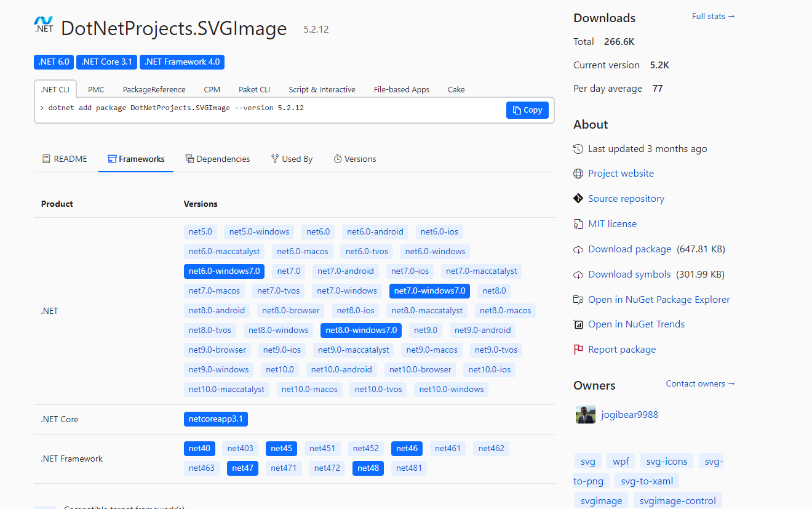Select the PMC install tab
Viewport: 812px width, 509px height.
point(96,89)
